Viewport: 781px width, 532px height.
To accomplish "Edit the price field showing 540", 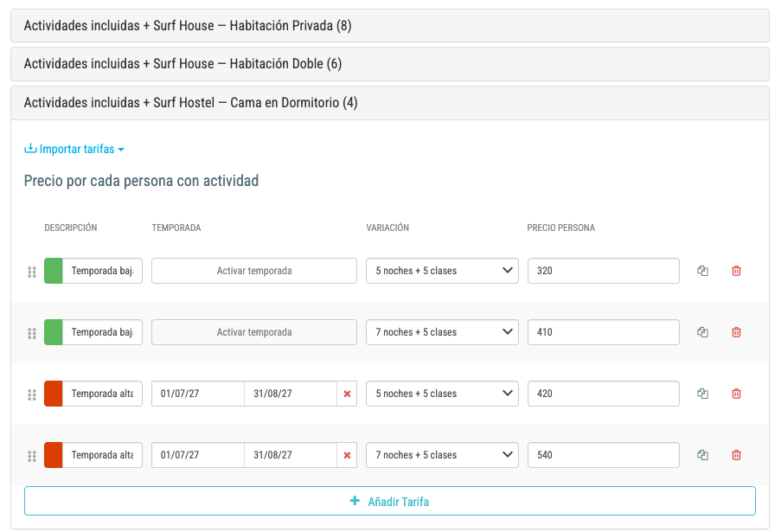I will pyautogui.click(x=603, y=455).
